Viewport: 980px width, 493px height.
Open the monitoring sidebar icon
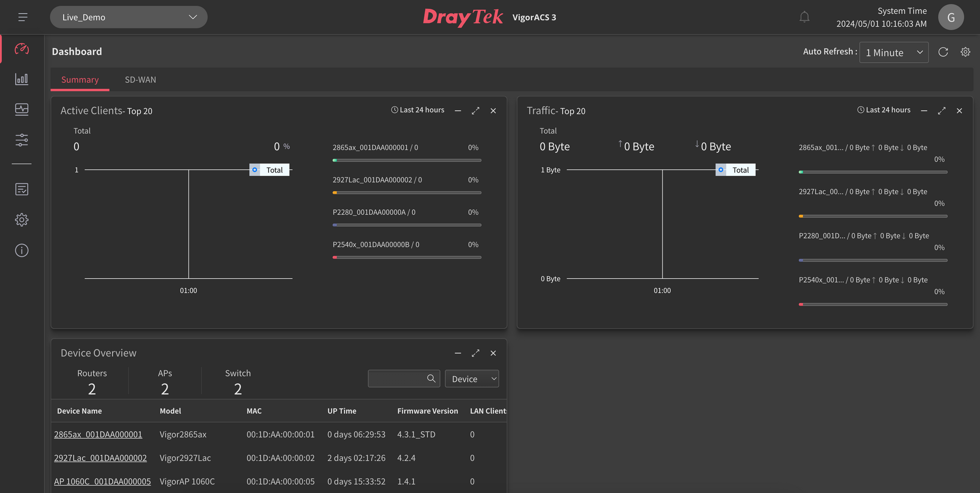22,109
